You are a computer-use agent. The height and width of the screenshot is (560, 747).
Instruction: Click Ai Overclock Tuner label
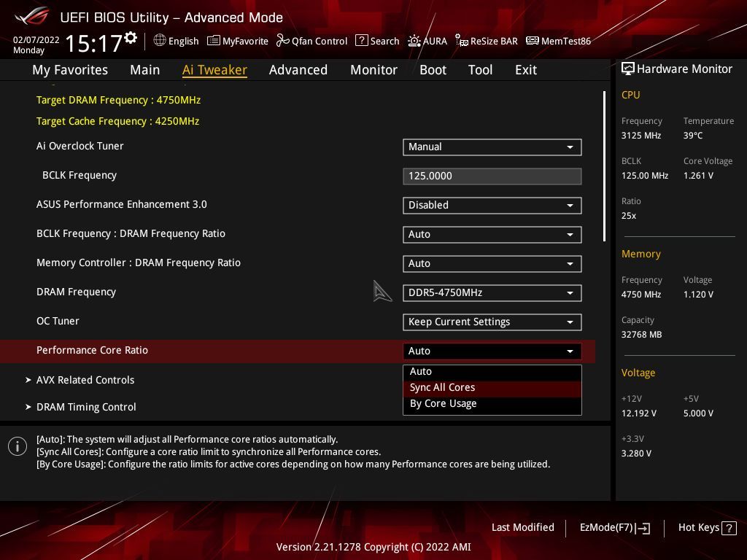click(80, 146)
